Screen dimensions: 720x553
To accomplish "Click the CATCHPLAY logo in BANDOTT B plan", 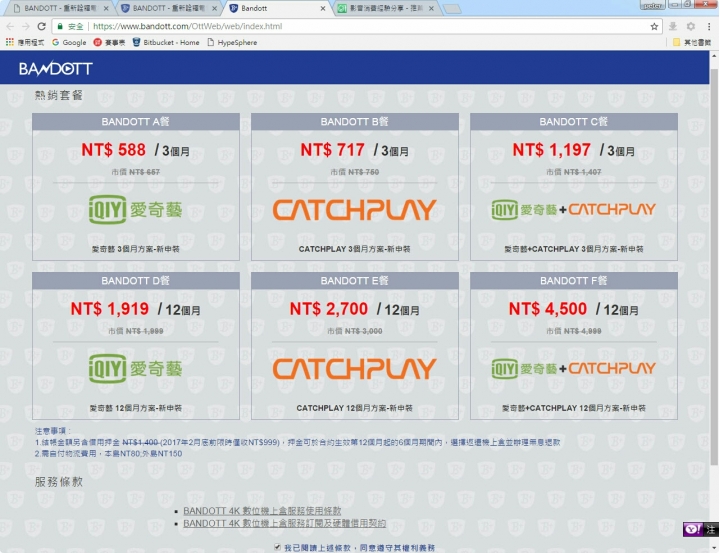I will (x=354, y=209).
